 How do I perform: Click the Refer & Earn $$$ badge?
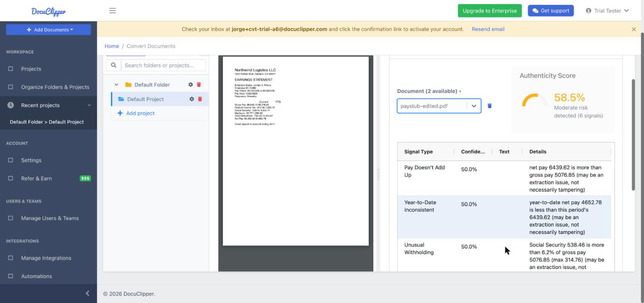tap(85, 178)
